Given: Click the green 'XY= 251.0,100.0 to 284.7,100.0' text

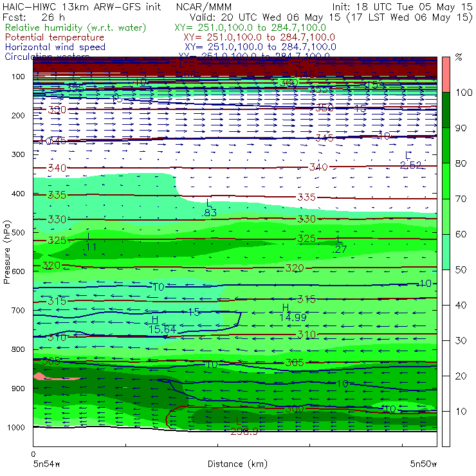Looking at the screenshot, I should [x=250, y=28].
